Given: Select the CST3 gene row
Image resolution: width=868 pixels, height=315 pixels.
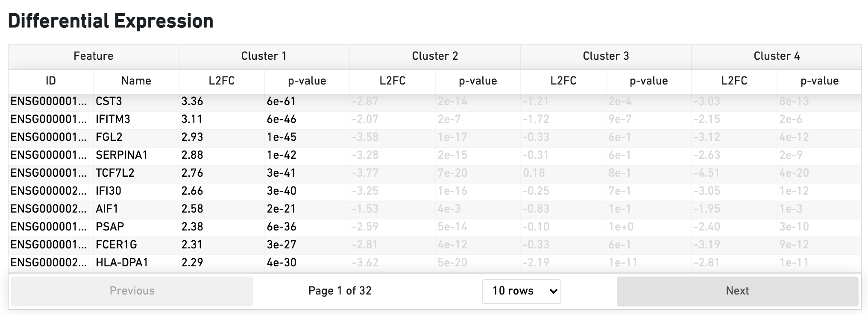Looking at the screenshot, I should click(x=109, y=102).
